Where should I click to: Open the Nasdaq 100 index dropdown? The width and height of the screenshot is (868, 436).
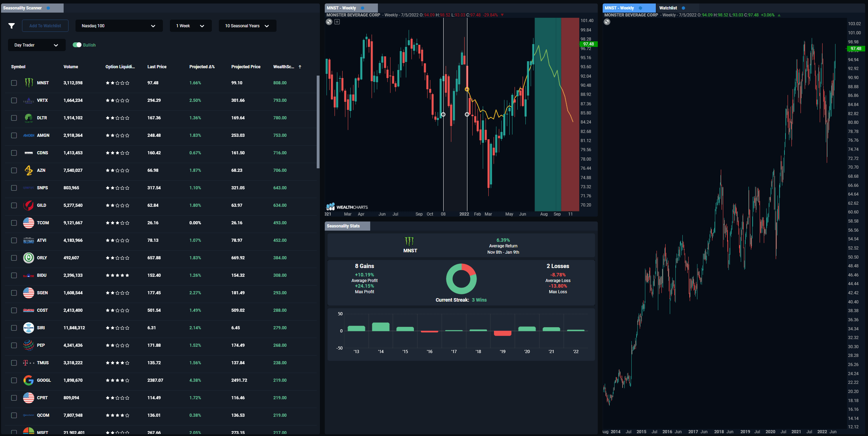119,26
